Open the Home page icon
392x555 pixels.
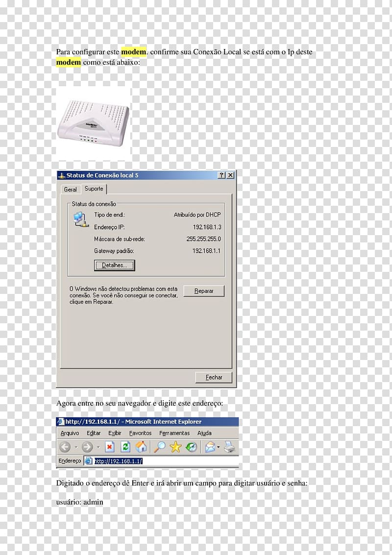141,447
